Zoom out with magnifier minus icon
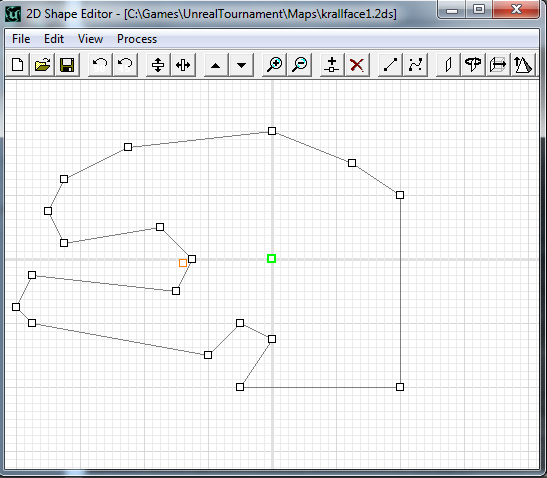 299,65
